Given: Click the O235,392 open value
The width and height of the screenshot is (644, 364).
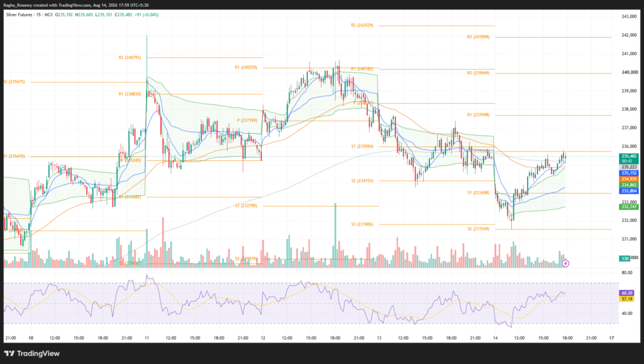Looking at the screenshot, I should click(x=64, y=14).
